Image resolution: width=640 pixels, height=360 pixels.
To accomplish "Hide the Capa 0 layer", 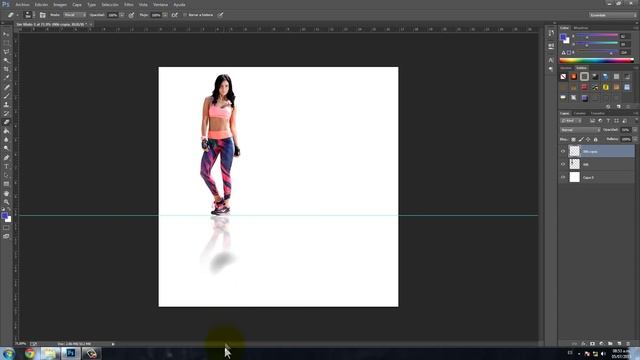I will point(563,177).
